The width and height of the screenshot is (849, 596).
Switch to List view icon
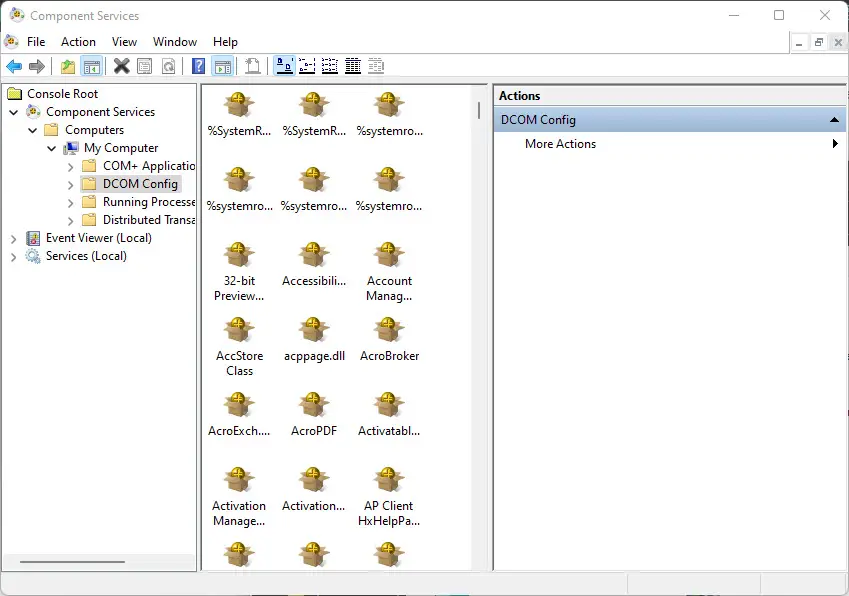[x=330, y=67]
